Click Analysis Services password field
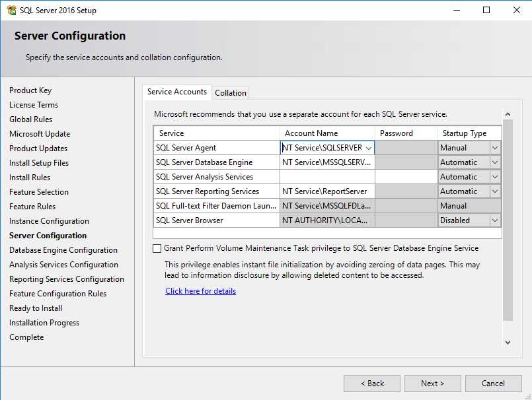This screenshot has height=400, width=532. pyautogui.click(x=406, y=177)
